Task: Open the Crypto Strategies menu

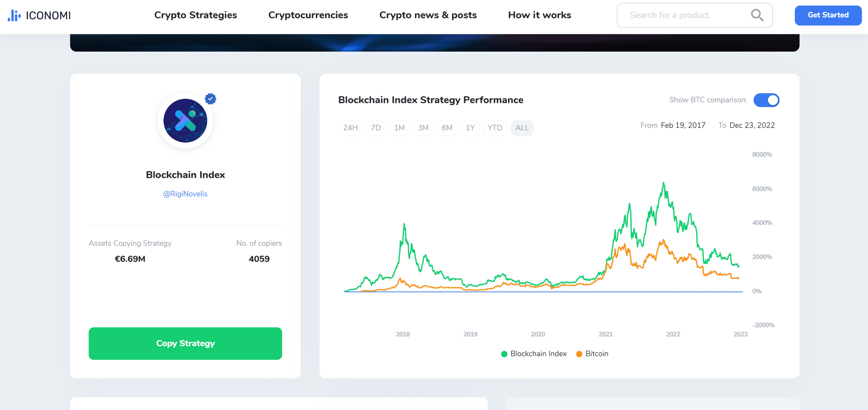Action: click(196, 15)
